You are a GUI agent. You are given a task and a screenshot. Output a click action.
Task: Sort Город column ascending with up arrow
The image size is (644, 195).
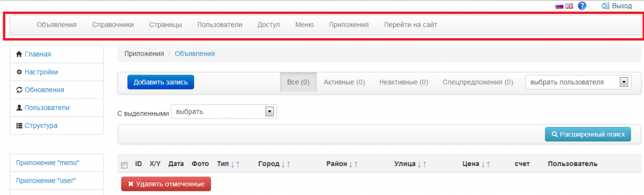point(288,164)
